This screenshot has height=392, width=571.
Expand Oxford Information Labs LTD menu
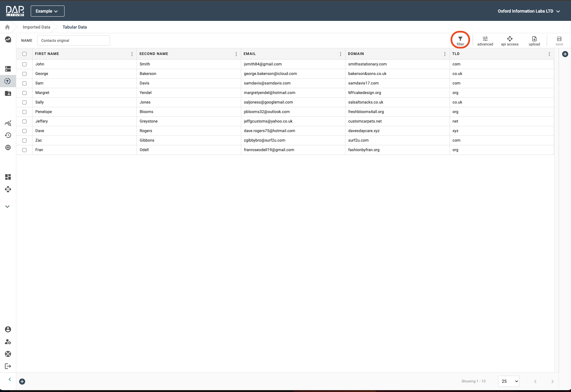coord(529,11)
